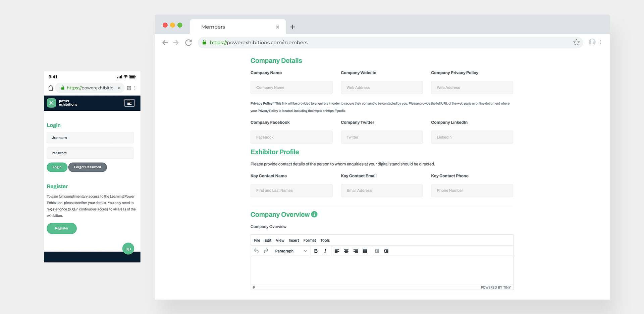Click into the Company Overview text area

pyautogui.click(x=382, y=271)
